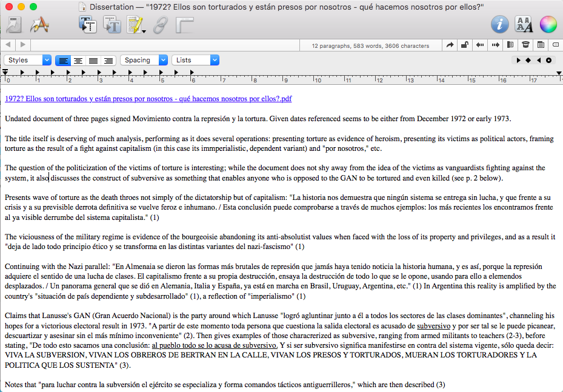The width and height of the screenshot is (563, 392).
Task: Click the right margin marker on ruler
Action: pyautogui.click(x=559, y=73)
